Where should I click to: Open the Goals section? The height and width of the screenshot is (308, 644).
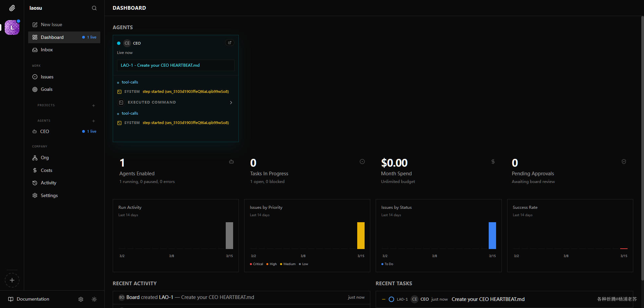pyautogui.click(x=64, y=89)
